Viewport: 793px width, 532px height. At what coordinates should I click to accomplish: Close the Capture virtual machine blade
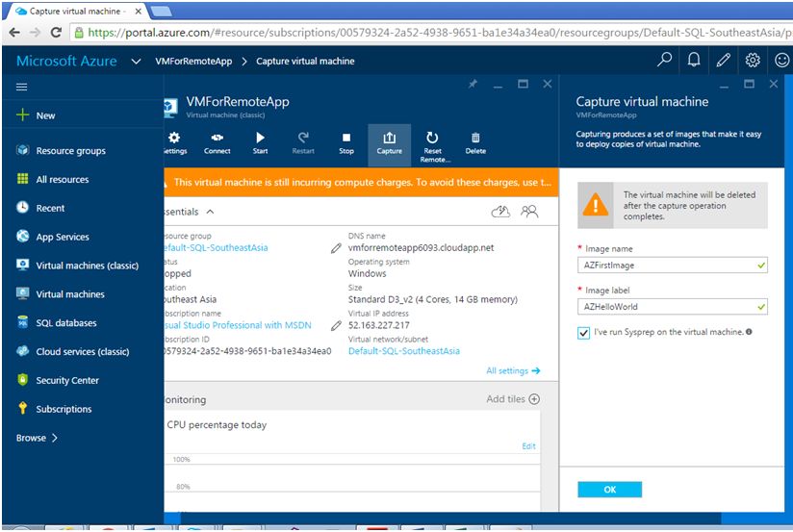[774, 84]
